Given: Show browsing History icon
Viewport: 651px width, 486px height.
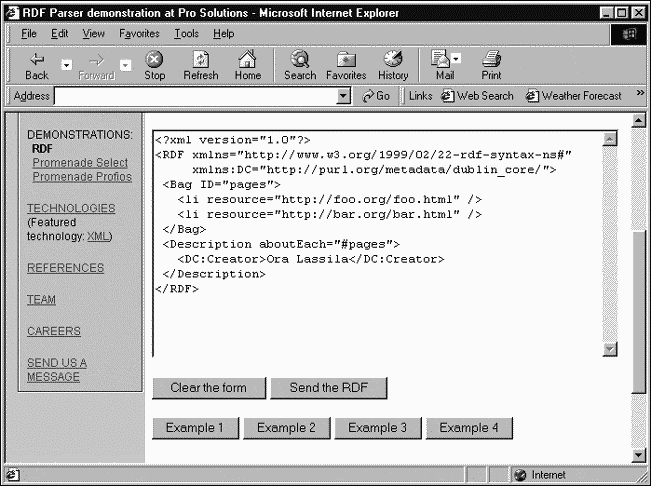Looking at the screenshot, I should 393,59.
